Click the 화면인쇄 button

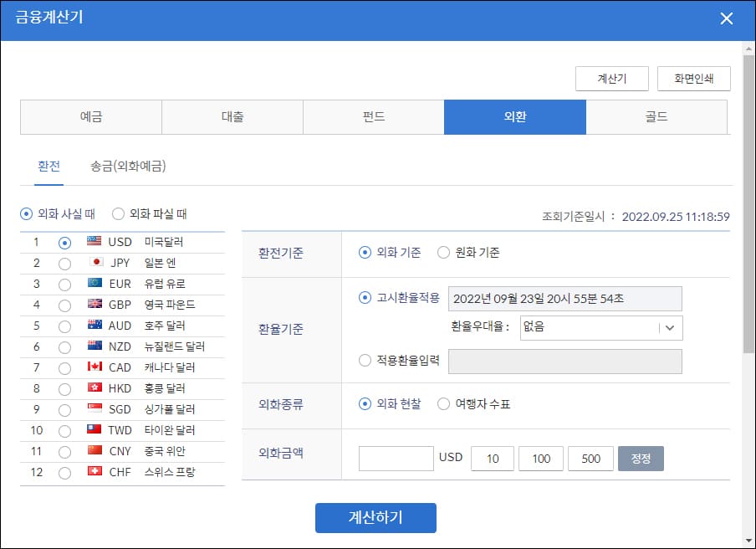click(696, 78)
